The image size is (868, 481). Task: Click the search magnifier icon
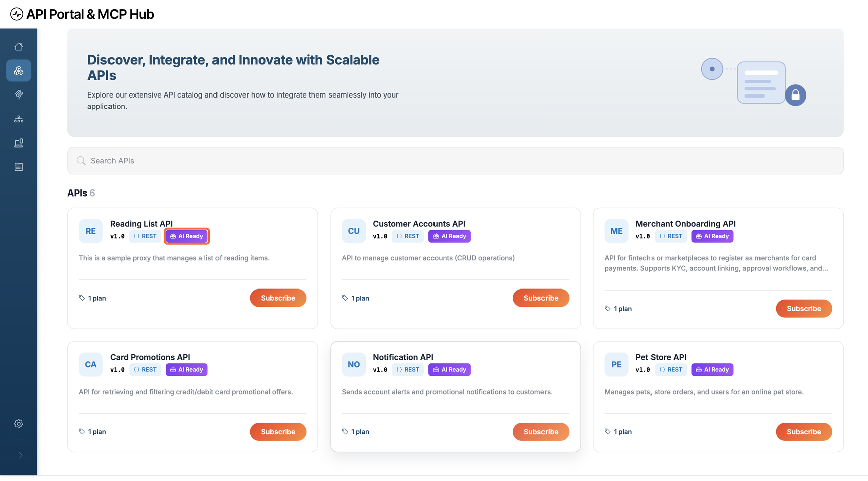pos(81,161)
